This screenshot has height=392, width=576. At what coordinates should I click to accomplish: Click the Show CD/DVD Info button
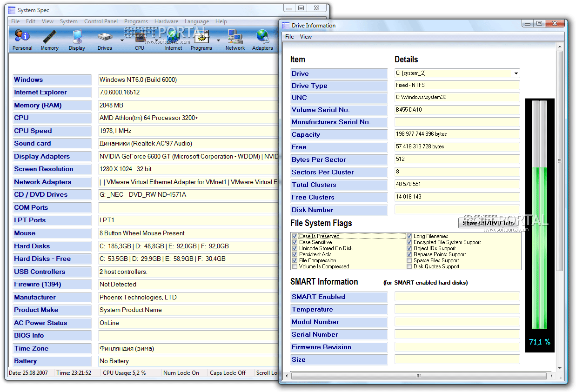(488, 223)
